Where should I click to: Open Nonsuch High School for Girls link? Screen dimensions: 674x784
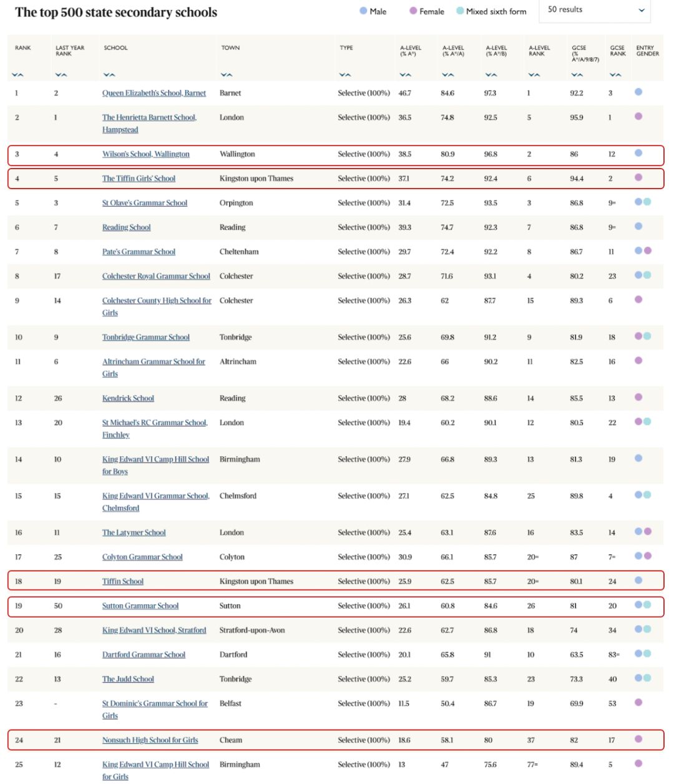[x=150, y=740]
